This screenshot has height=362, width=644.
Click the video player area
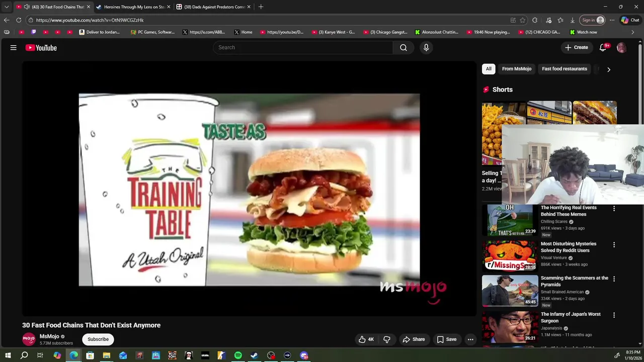click(x=249, y=190)
